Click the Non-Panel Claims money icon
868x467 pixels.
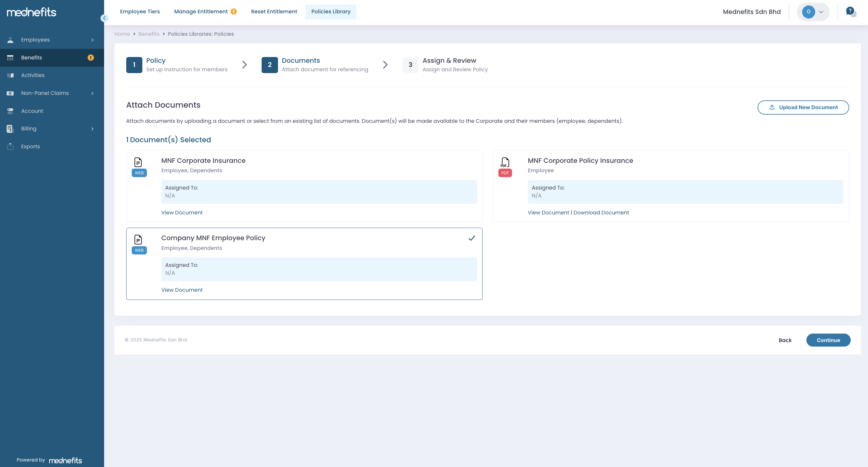coord(10,93)
